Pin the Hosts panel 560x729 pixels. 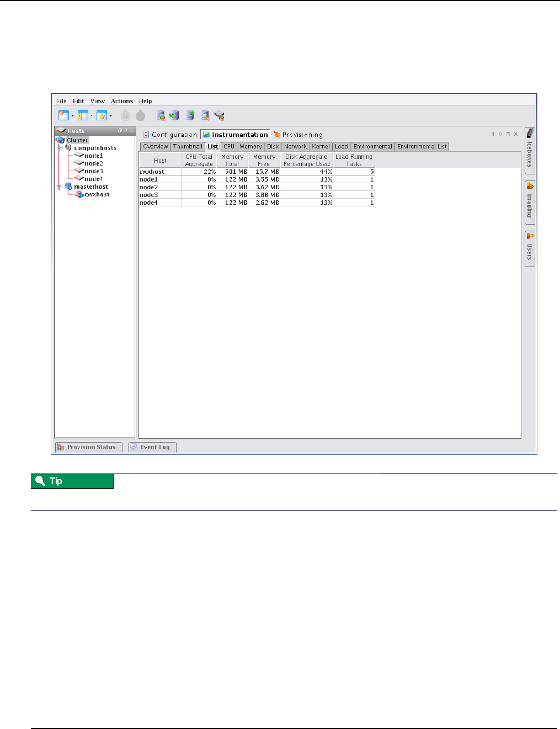point(126,131)
